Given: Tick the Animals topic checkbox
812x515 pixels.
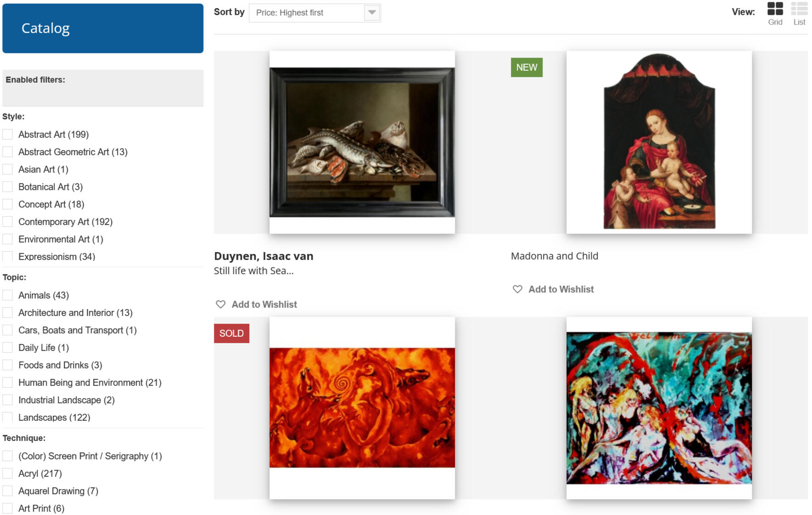Looking at the screenshot, I should pos(7,295).
